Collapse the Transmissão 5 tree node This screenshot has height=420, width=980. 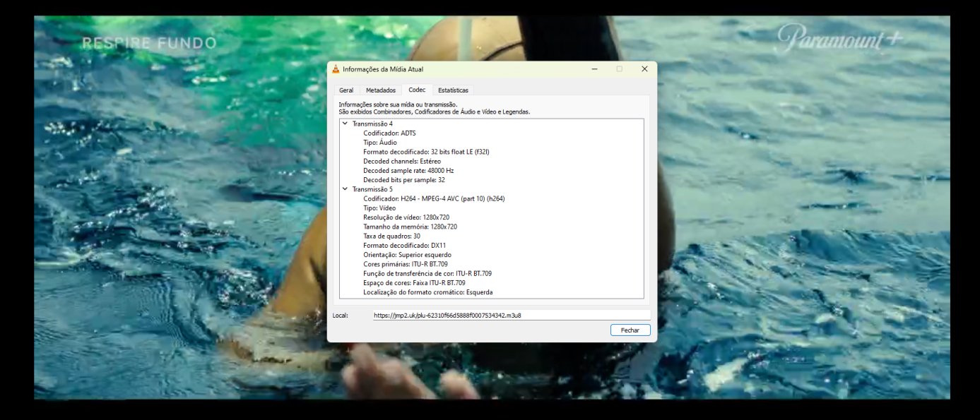point(345,189)
